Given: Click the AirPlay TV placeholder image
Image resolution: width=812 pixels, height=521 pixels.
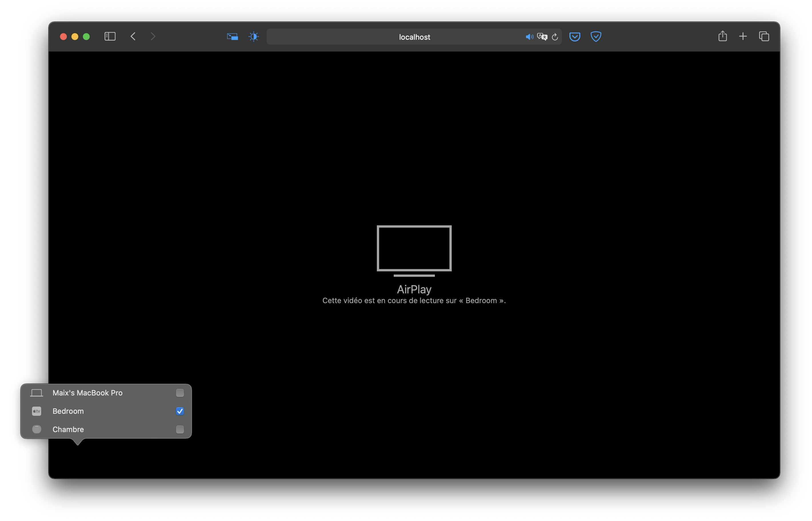Looking at the screenshot, I should (414, 250).
